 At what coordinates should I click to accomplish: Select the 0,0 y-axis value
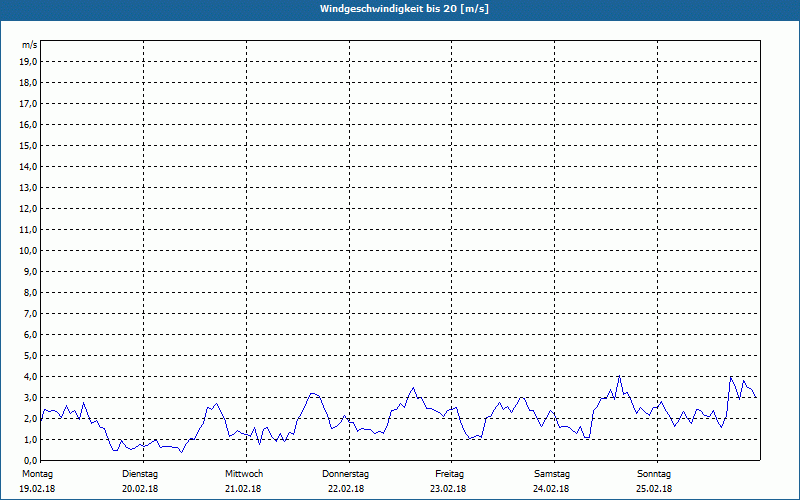(30, 460)
